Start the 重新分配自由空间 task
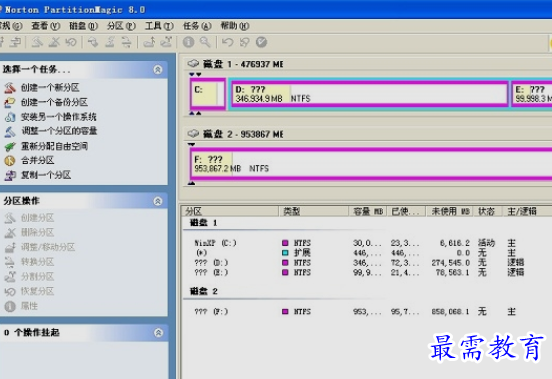This screenshot has height=379, width=552. 54,146
